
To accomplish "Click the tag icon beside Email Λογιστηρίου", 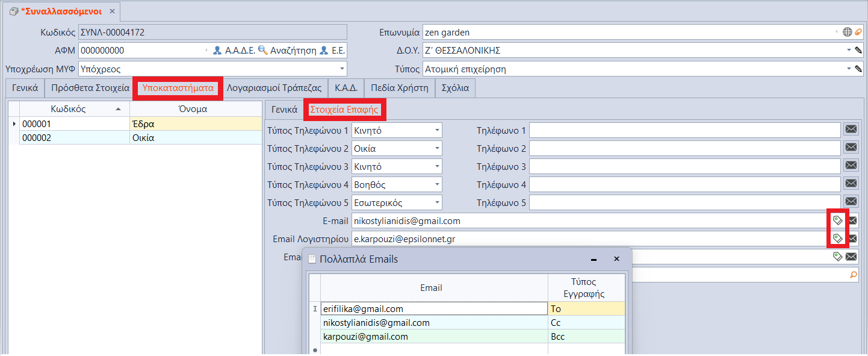I will pyautogui.click(x=837, y=239).
